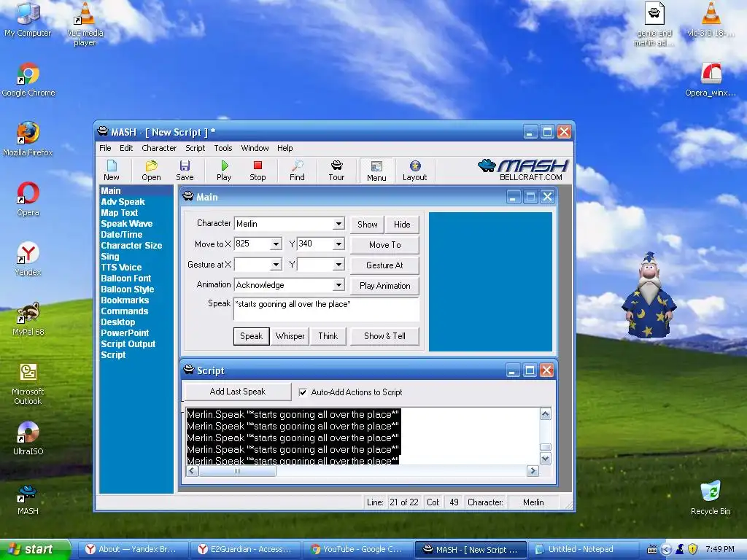This screenshot has height=560, width=747.
Task: Select the Opera_winx installer desktop icon
Action: (711, 79)
